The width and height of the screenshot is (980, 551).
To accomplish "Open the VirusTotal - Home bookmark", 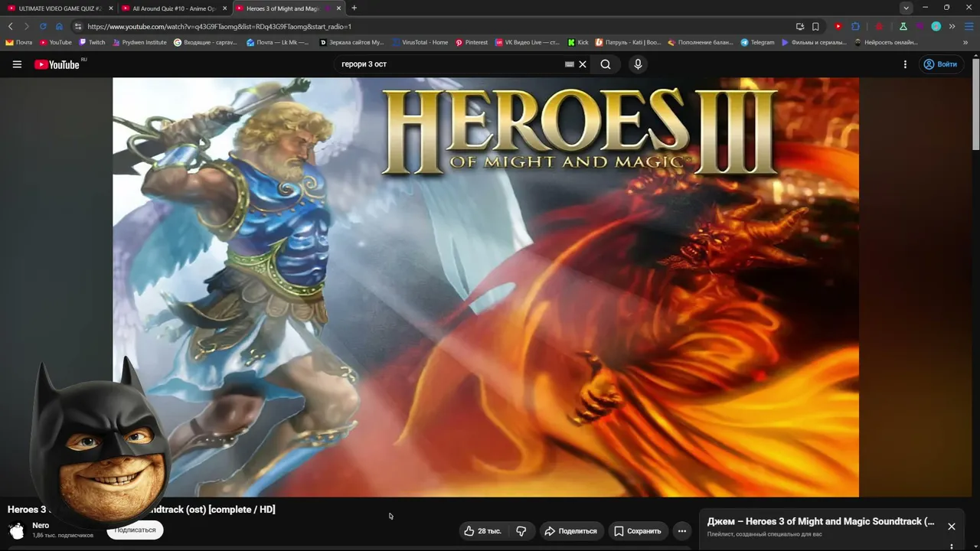I will (420, 42).
